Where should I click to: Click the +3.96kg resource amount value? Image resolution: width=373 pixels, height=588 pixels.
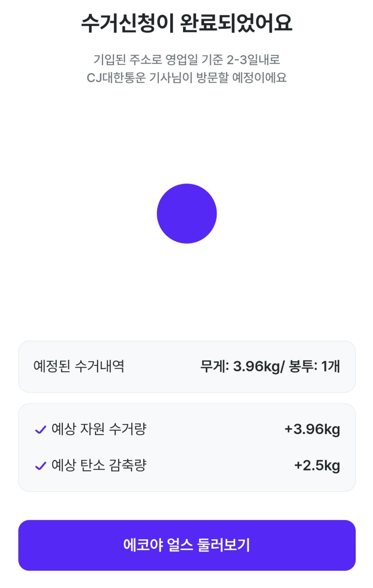click(312, 429)
